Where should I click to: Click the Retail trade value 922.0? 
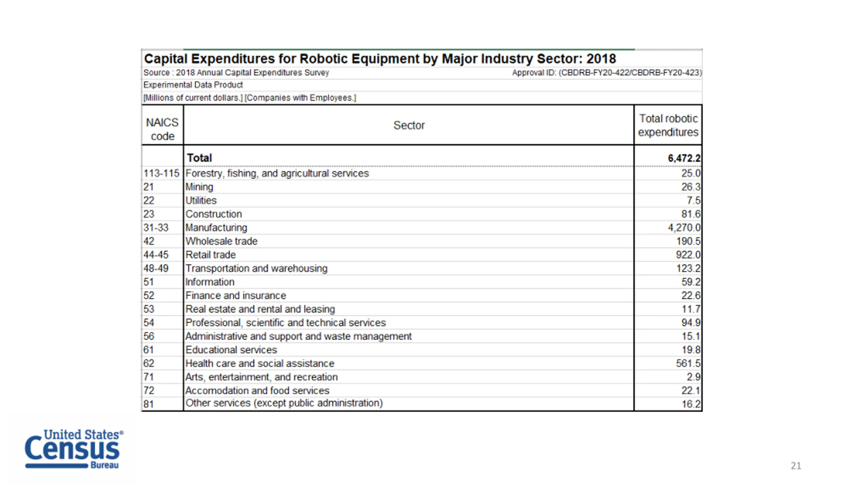[688, 255]
